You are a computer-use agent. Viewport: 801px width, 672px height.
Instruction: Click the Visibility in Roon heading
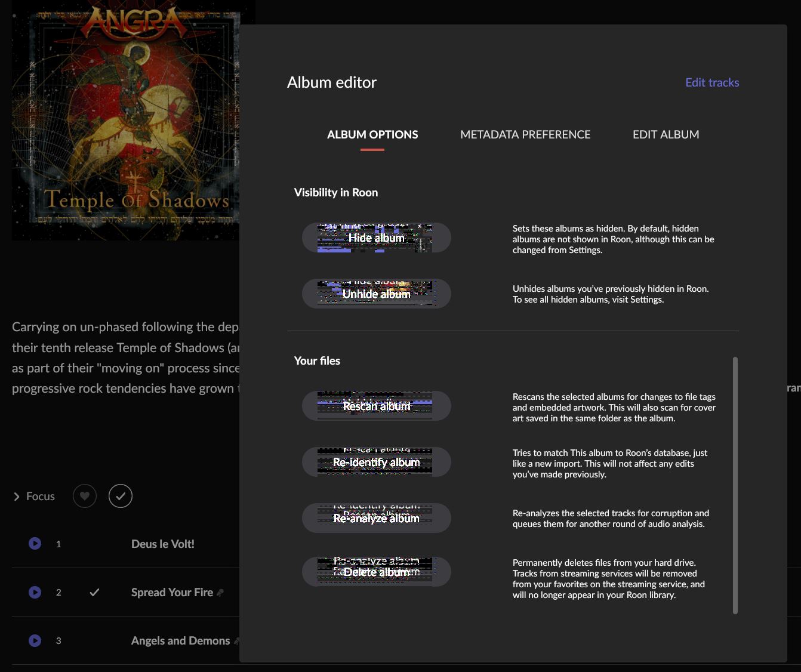click(336, 192)
